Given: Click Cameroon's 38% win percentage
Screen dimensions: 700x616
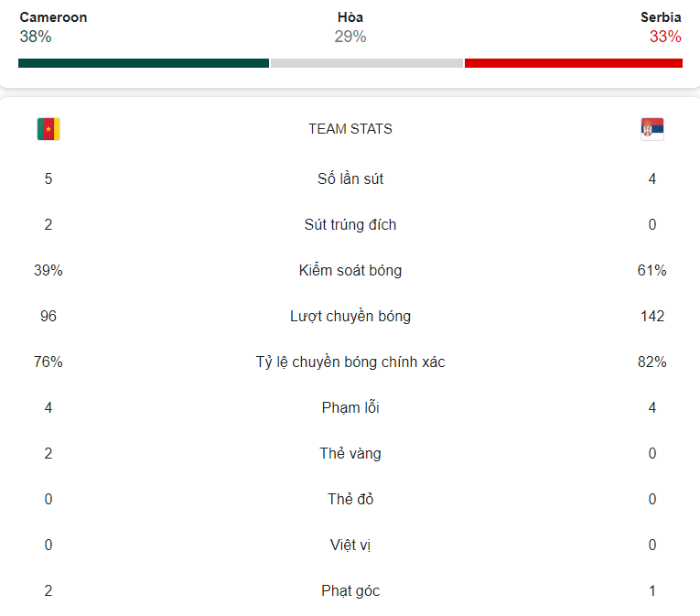Looking at the screenshot, I should 36,37.
